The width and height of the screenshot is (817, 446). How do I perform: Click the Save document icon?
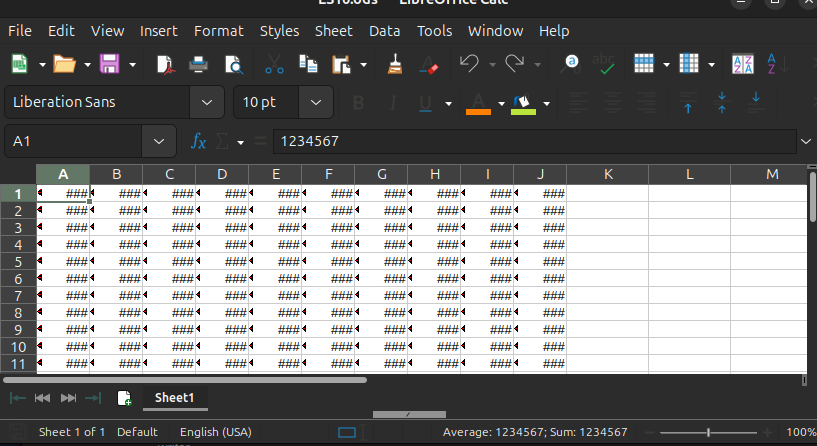[x=109, y=65]
